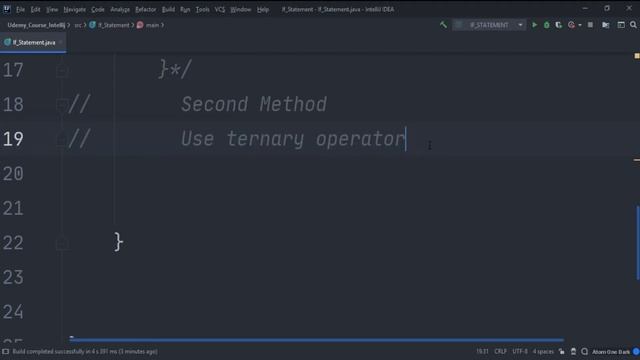Toggle read-only lock icon in status bar
This screenshot has width=640, height=360.
click(562, 351)
